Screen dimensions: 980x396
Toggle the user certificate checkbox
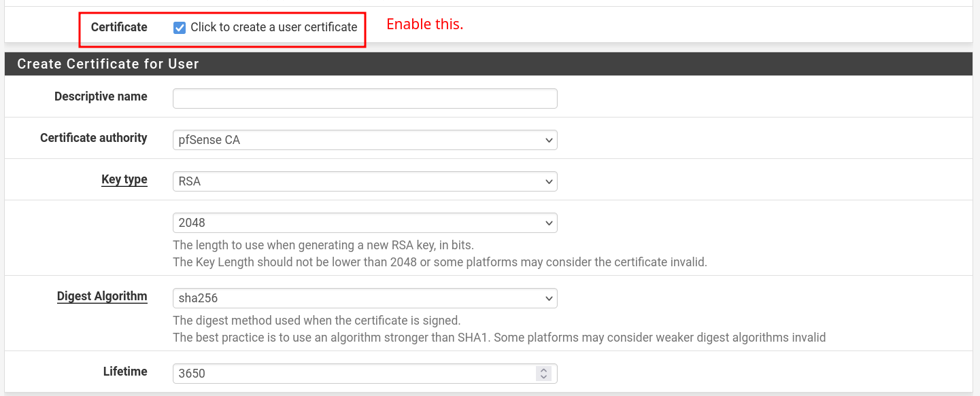[180, 28]
